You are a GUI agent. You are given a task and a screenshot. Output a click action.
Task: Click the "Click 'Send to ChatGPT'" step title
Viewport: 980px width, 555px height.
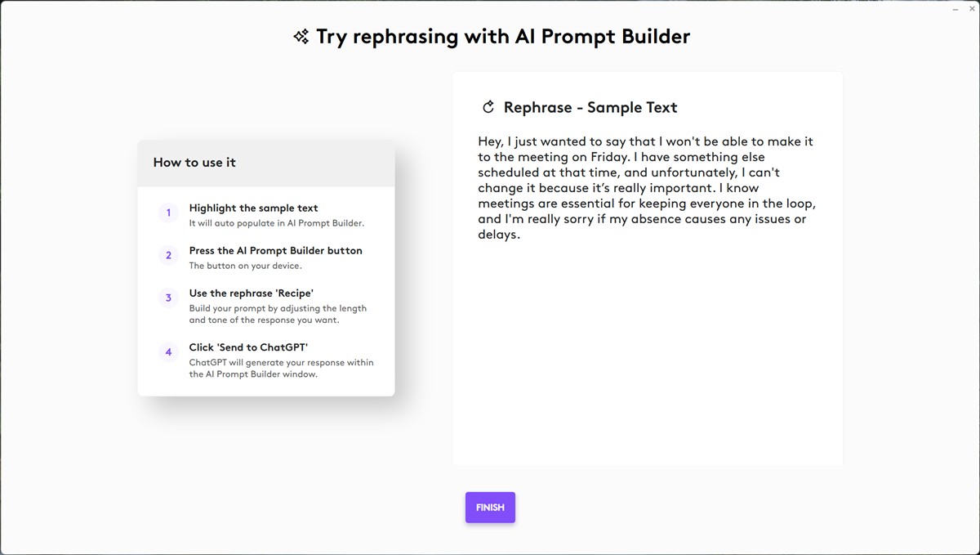tap(248, 347)
